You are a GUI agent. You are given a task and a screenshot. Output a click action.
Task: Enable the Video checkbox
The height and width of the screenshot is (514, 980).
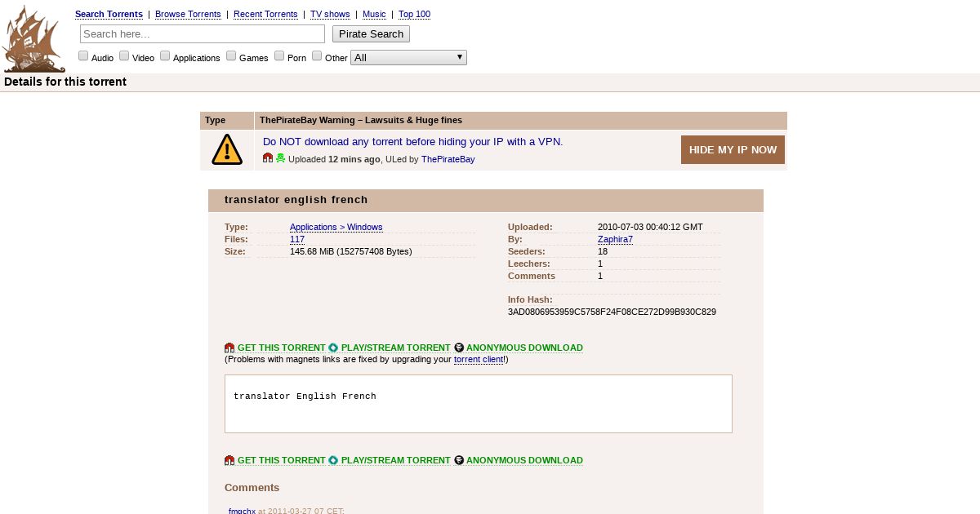point(124,55)
